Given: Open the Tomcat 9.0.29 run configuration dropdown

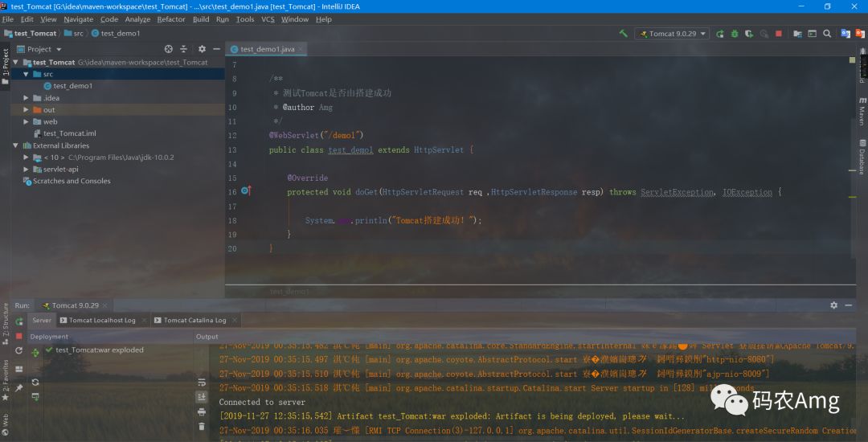Looking at the screenshot, I should coord(672,34).
